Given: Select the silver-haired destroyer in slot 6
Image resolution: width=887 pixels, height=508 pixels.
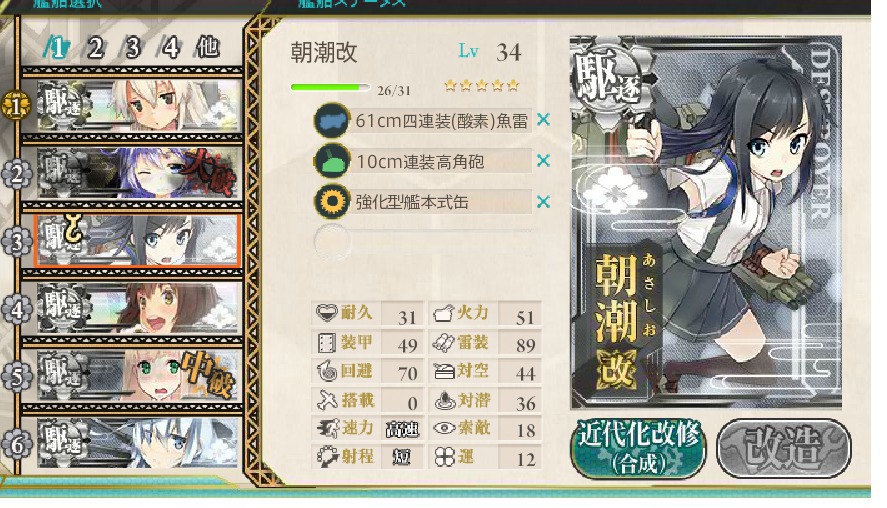Looking at the screenshot, I should [x=139, y=443].
